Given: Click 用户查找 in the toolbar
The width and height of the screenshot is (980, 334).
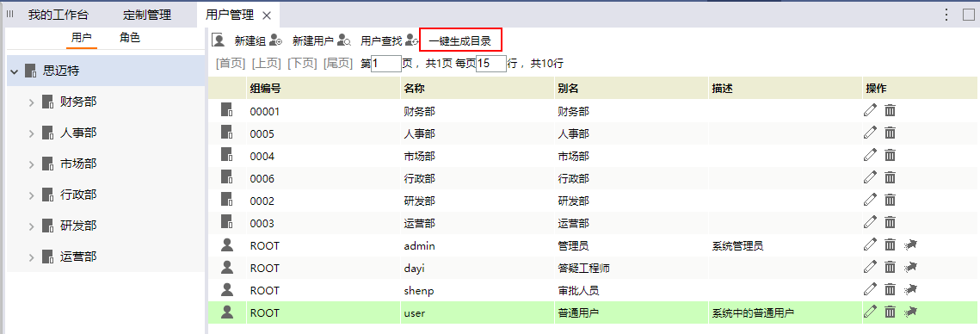Looking at the screenshot, I should tap(381, 41).
